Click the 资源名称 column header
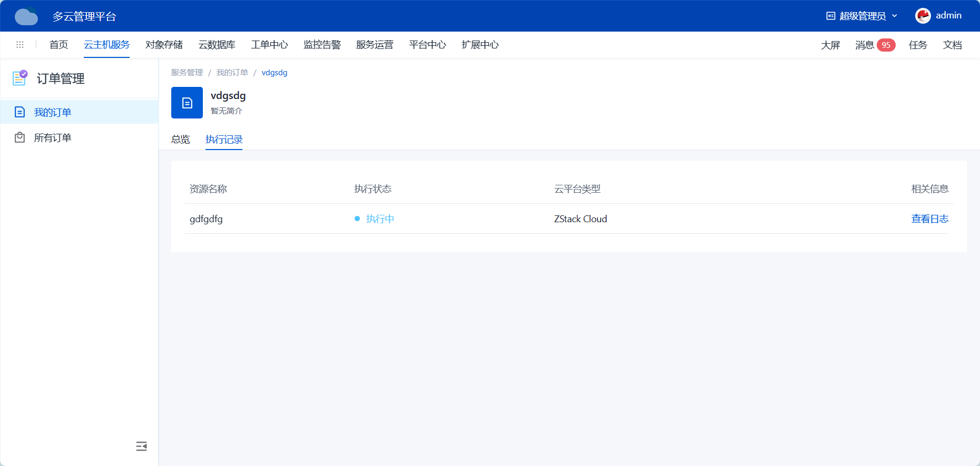Image resolution: width=980 pixels, height=466 pixels. pyautogui.click(x=208, y=189)
